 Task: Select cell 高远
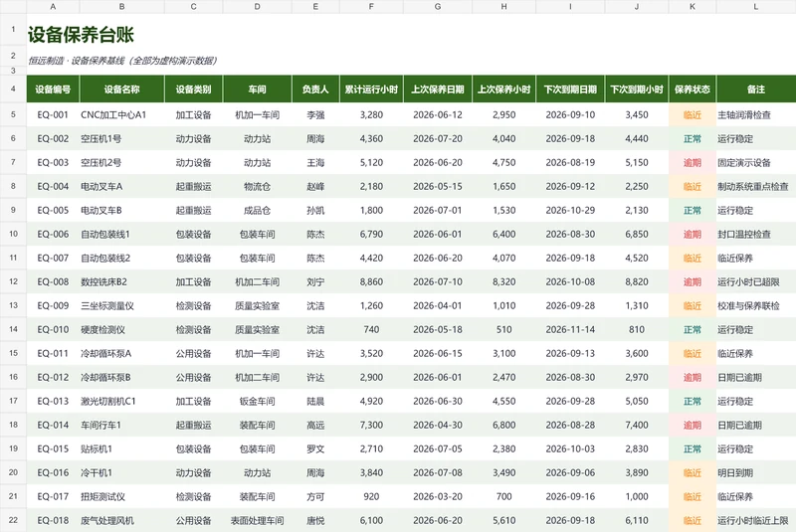click(315, 425)
